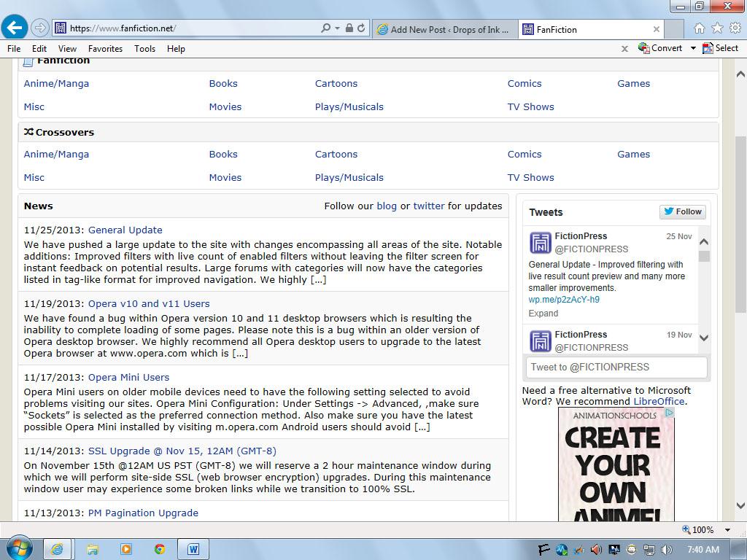This screenshot has height=560, width=747.
Task: Follow the twitter link in News
Action: (x=429, y=206)
